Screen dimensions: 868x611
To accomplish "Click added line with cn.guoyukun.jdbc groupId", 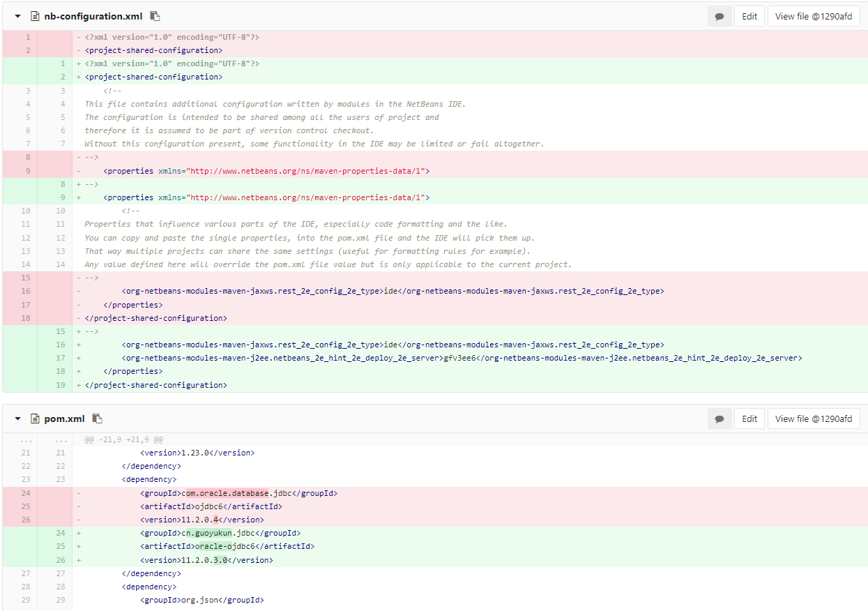I will click(x=220, y=533).
